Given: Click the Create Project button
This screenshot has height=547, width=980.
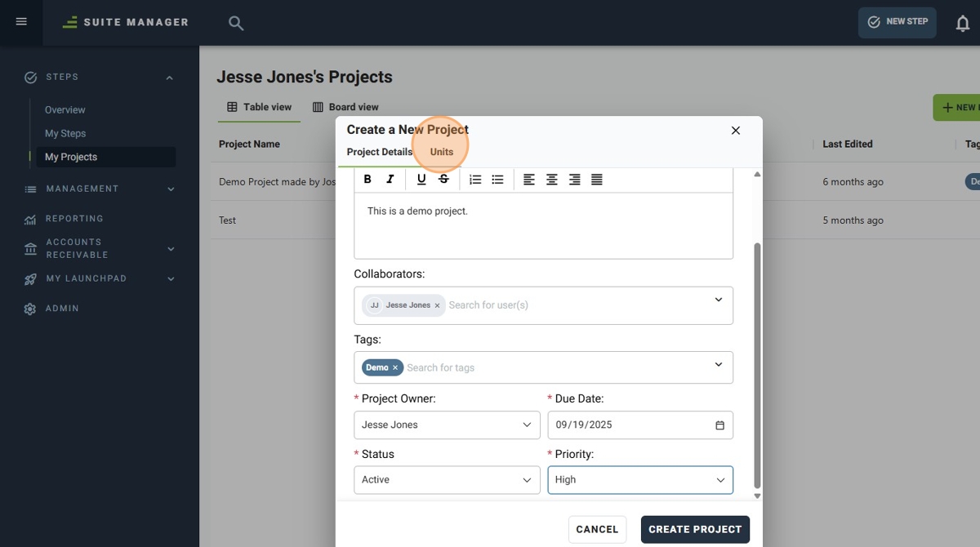Looking at the screenshot, I should point(695,529).
